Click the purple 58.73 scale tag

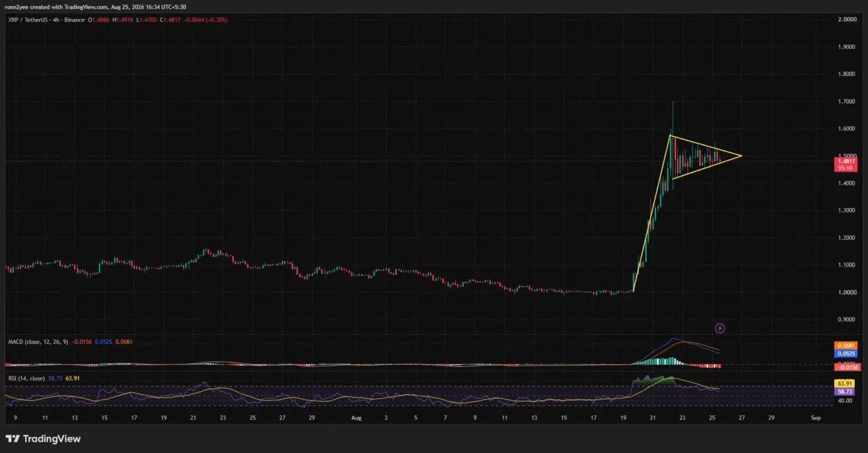point(843,391)
